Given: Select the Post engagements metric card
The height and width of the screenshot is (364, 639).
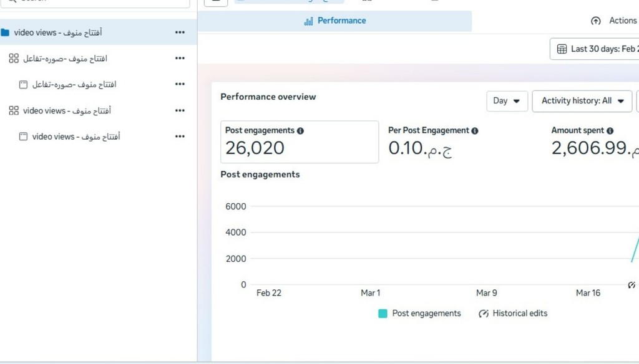Looking at the screenshot, I should (x=300, y=142).
